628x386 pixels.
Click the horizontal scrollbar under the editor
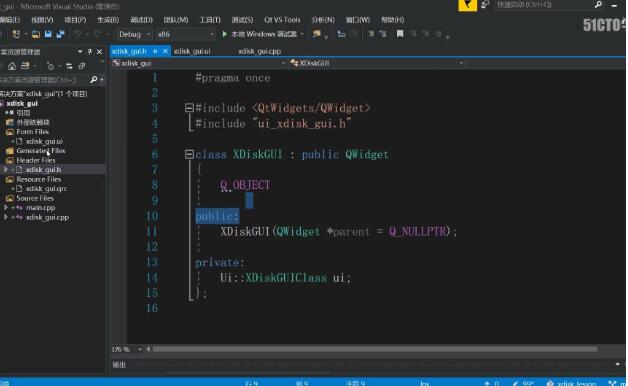374,349
